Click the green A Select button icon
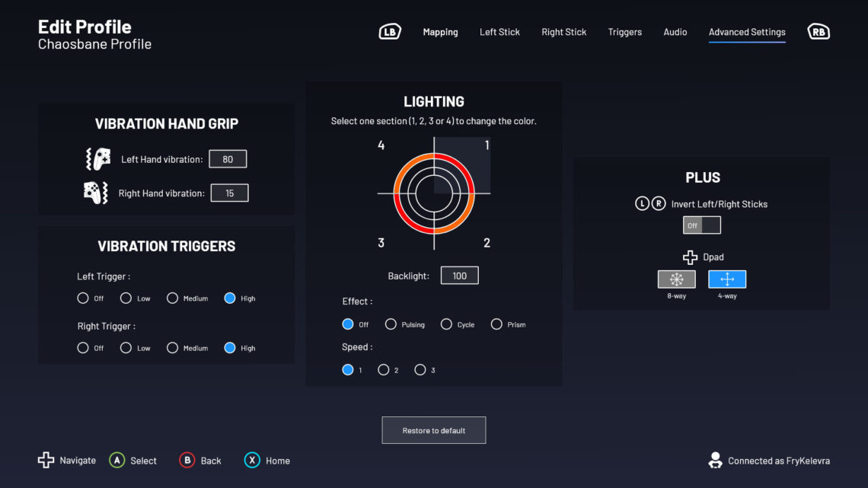 tap(116, 461)
